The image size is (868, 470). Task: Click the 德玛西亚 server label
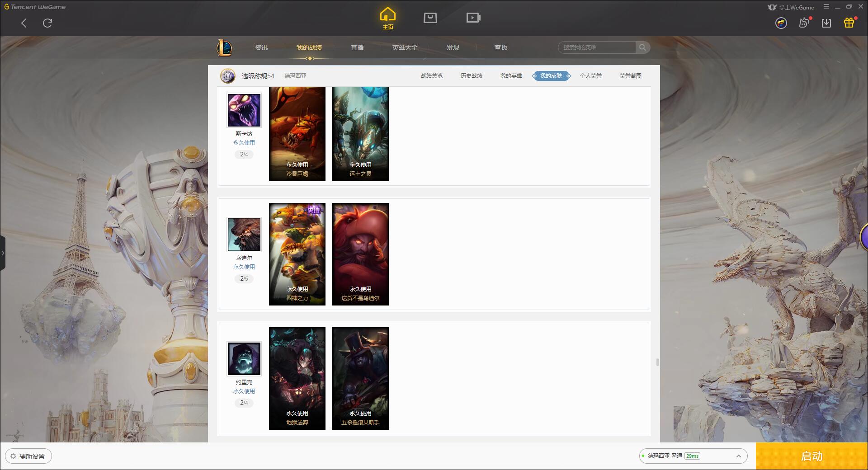[295, 76]
